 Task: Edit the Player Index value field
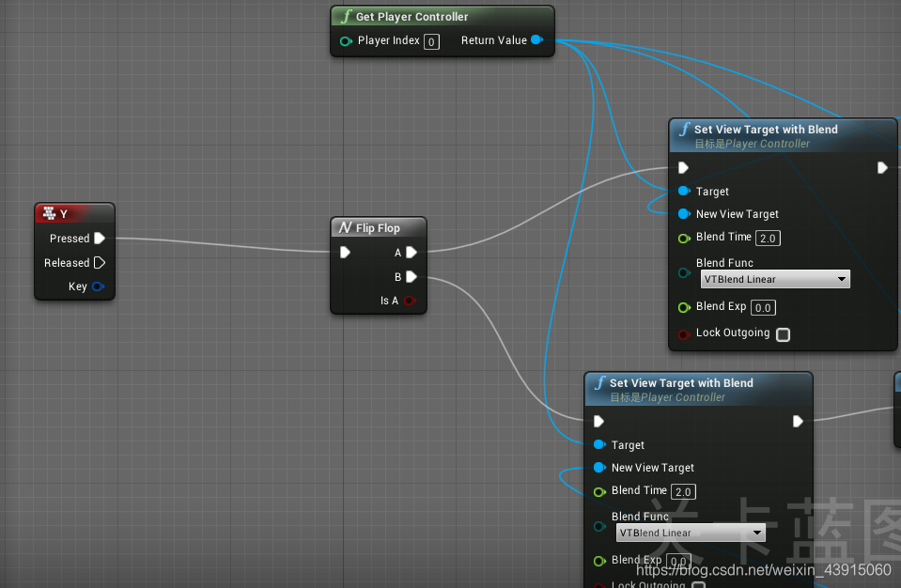pos(431,42)
